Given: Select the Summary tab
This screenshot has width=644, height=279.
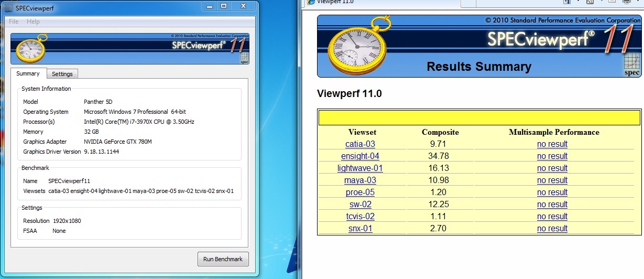Looking at the screenshot, I should tap(28, 74).
